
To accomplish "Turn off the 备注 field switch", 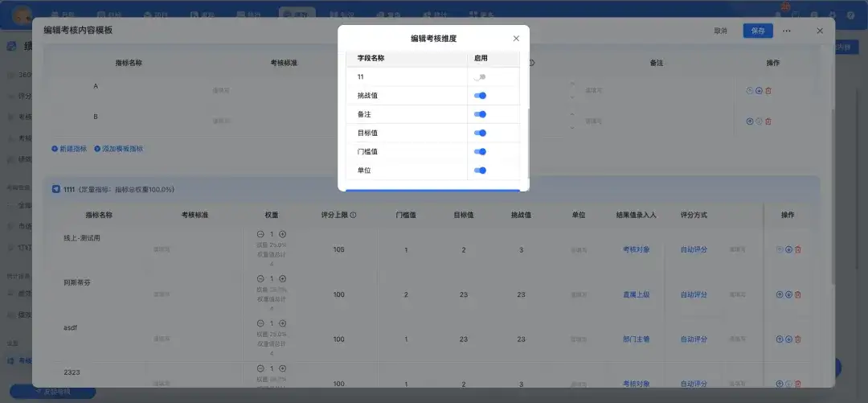I will tap(480, 114).
